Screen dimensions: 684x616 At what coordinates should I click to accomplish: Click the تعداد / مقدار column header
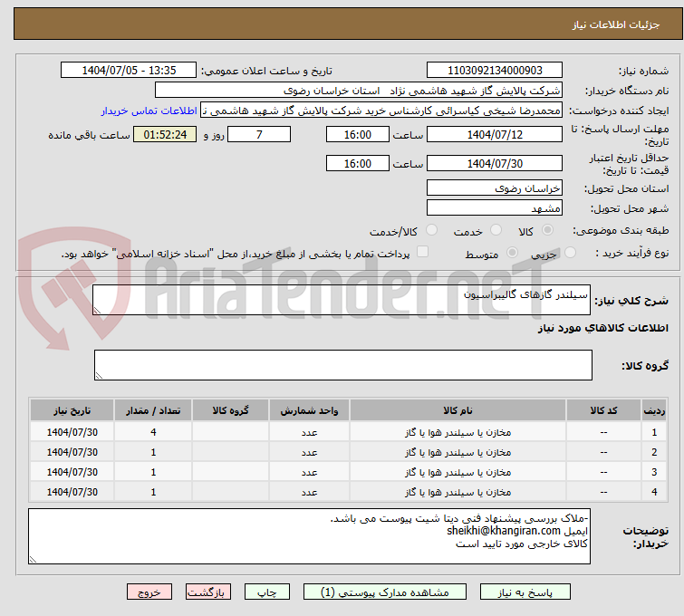coord(153,410)
